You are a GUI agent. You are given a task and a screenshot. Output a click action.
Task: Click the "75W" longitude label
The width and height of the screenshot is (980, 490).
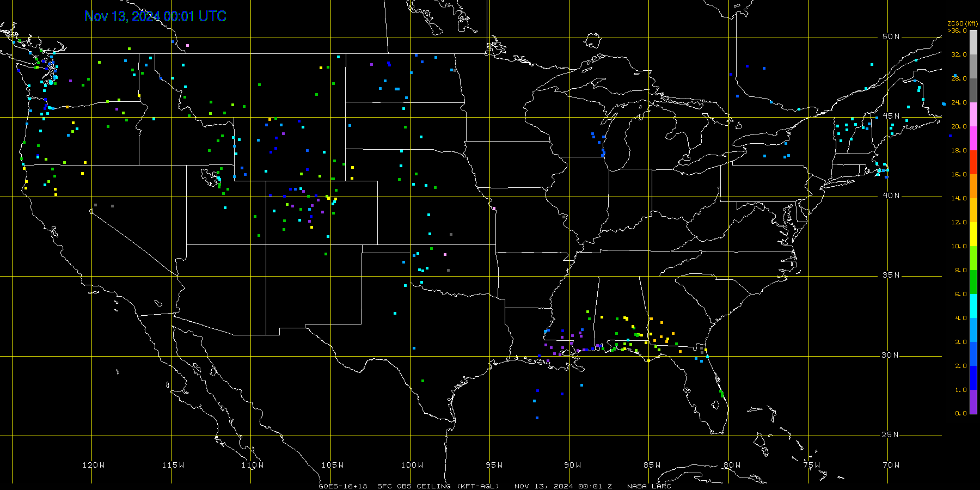(812, 465)
